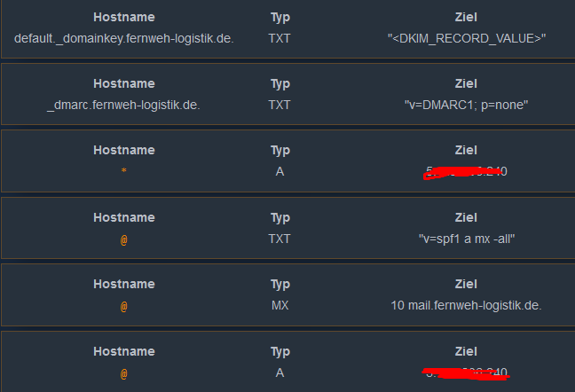This screenshot has width=575, height=392.
Task: Select the "10 mail.fernweh-logistik.de." target
Action: [x=466, y=306]
